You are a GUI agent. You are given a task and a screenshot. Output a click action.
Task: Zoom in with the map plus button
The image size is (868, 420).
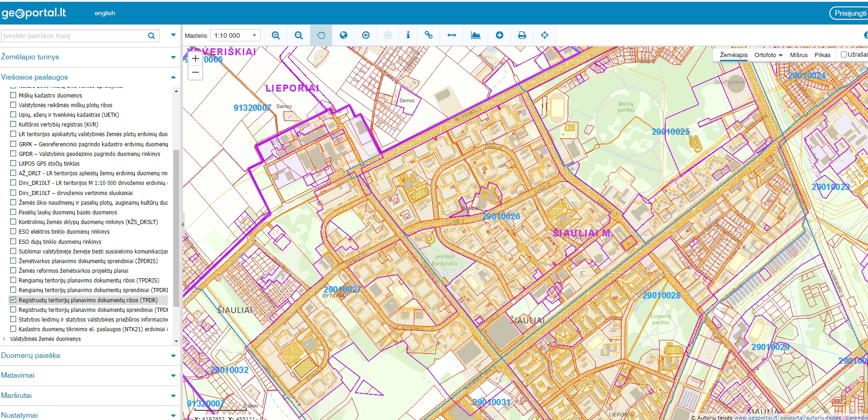(x=195, y=58)
